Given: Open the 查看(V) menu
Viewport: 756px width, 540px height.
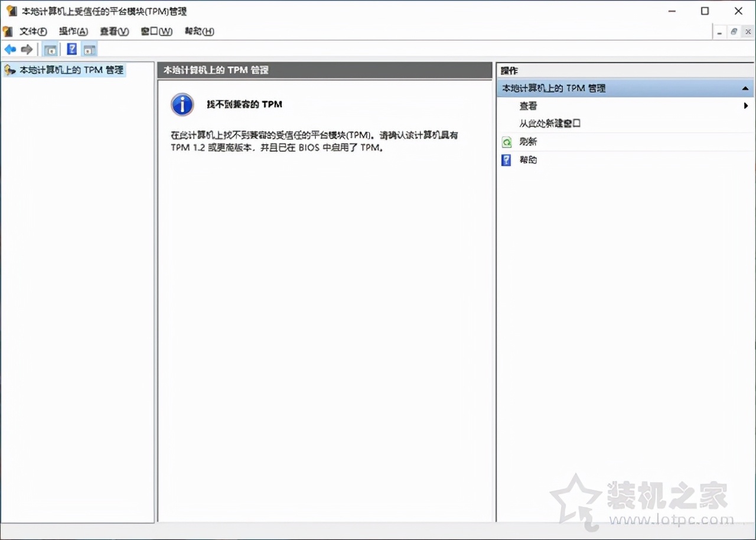Looking at the screenshot, I should point(113,31).
